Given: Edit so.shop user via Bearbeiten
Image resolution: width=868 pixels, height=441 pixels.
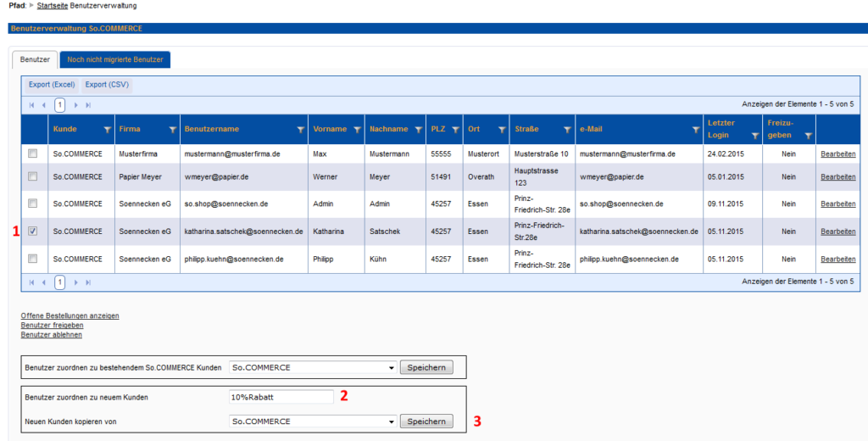Looking at the screenshot, I should click(x=838, y=204).
